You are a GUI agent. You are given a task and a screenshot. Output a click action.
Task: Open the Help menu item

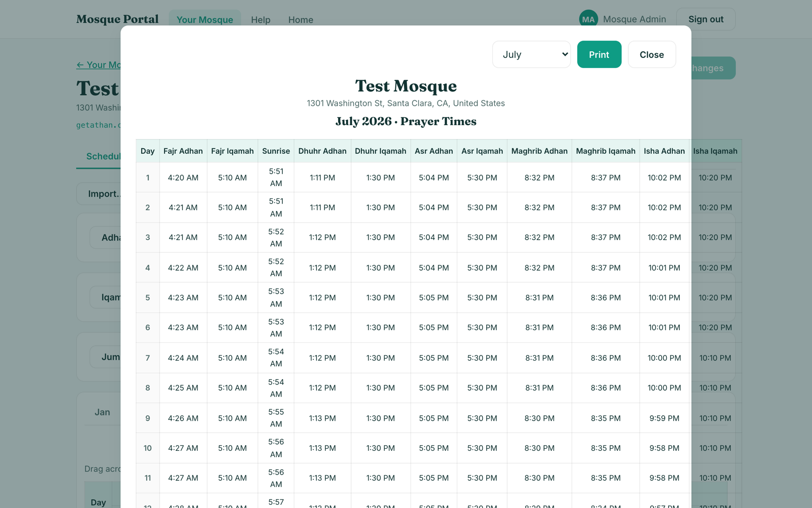[x=261, y=19]
